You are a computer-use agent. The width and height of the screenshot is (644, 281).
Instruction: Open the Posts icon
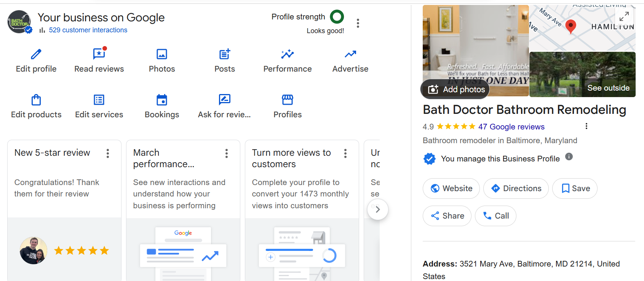point(225,54)
